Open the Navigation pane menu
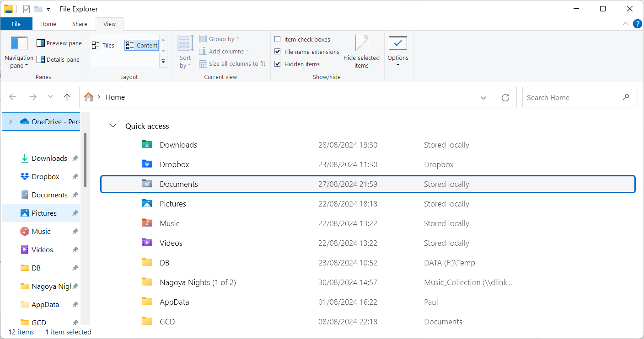This screenshot has height=339, width=644. [x=19, y=53]
